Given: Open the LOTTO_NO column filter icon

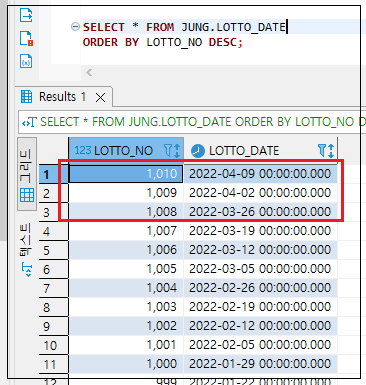Looking at the screenshot, I should point(168,151).
